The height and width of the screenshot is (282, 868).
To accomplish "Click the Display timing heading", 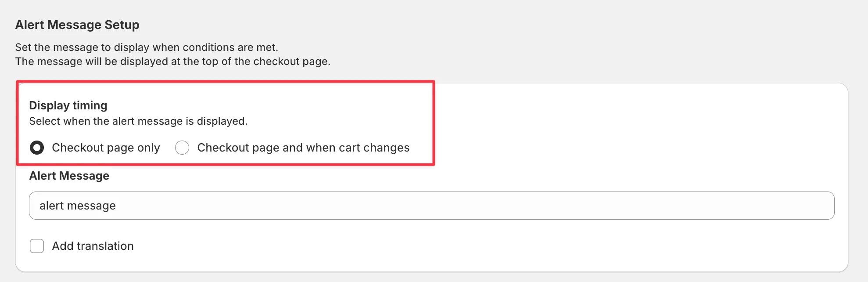I will (x=68, y=105).
